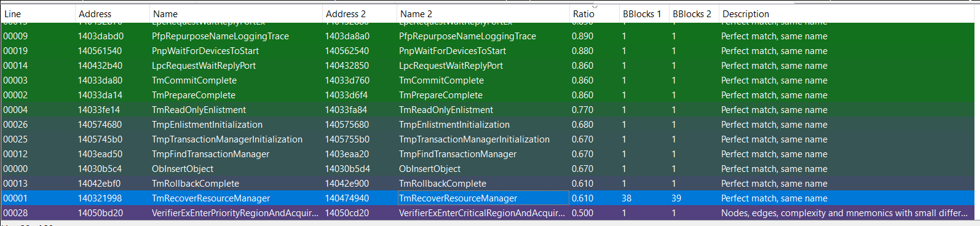Click address 1405745b0
980x226 pixels.
100,139
